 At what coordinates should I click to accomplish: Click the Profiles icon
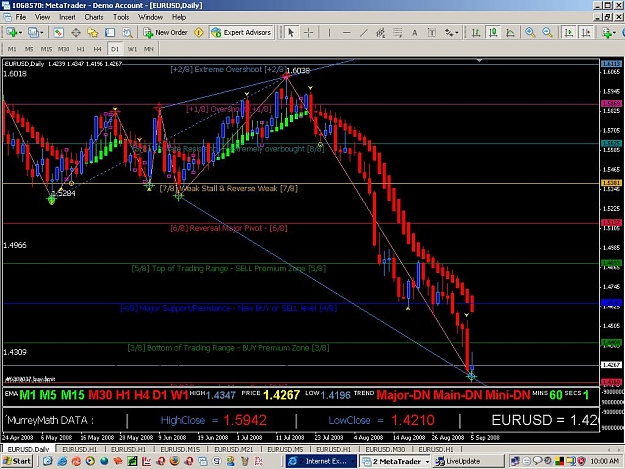click(33, 33)
